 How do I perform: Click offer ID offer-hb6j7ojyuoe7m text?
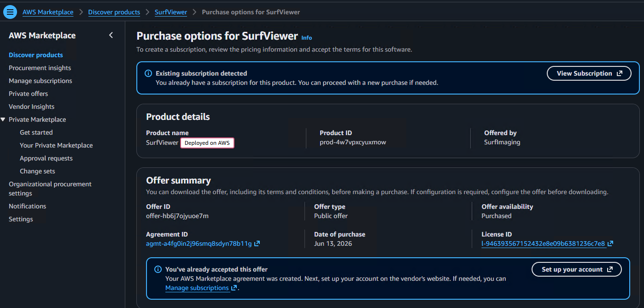click(x=177, y=216)
